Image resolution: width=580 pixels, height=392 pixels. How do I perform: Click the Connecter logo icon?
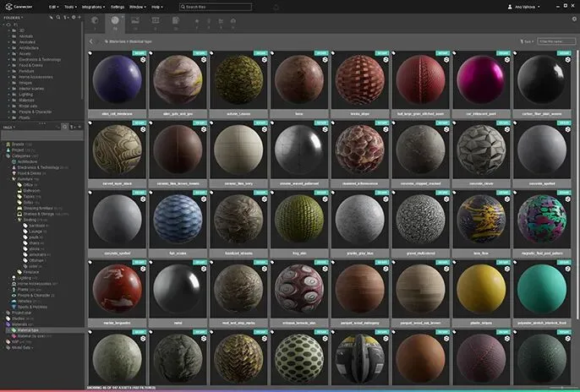(x=7, y=7)
